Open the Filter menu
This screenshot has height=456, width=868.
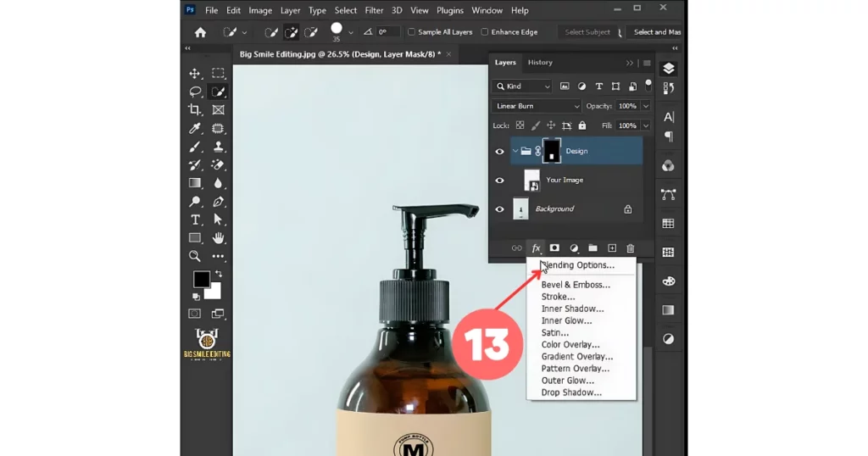pyautogui.click(x=374, y=10)
